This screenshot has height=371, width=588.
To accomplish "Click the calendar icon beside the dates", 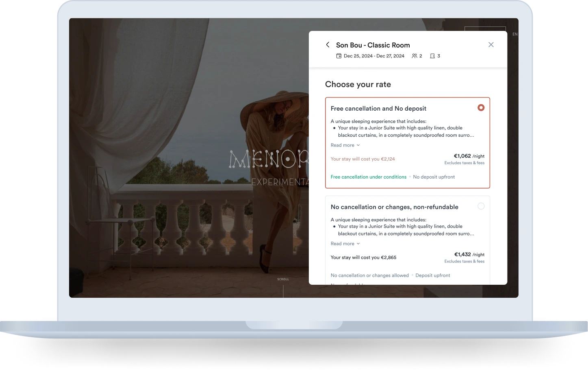I will [x=339, y=56].
